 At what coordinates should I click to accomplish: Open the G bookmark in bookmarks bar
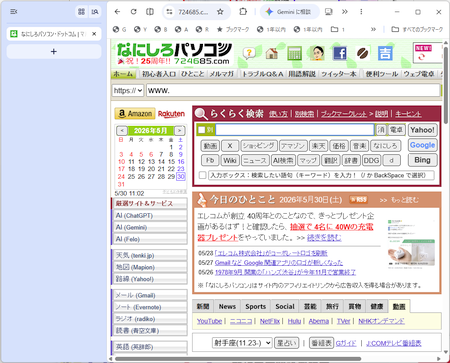(x=119, y=29)
